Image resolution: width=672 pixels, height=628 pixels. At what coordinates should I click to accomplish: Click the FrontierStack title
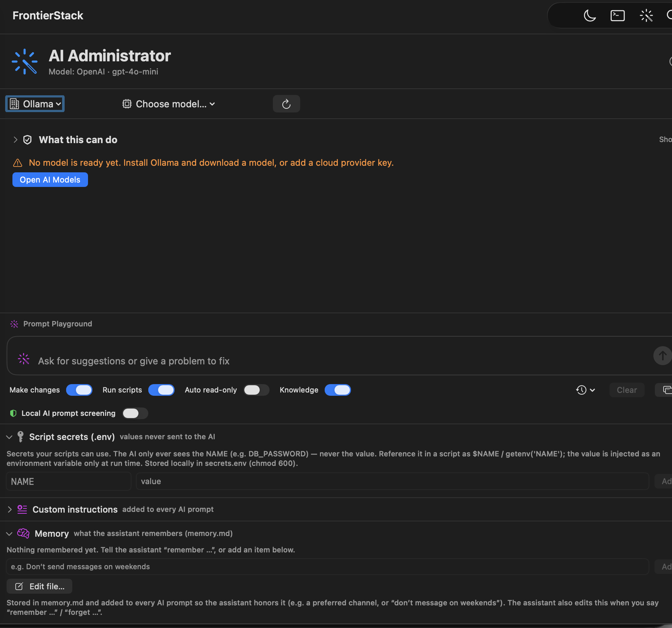tap(48, 16)
